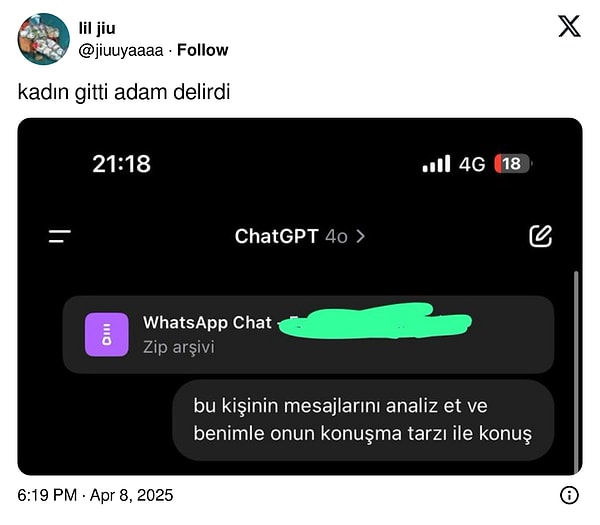
Task: Start new chat with compose icon
Action: click(540, 236)
